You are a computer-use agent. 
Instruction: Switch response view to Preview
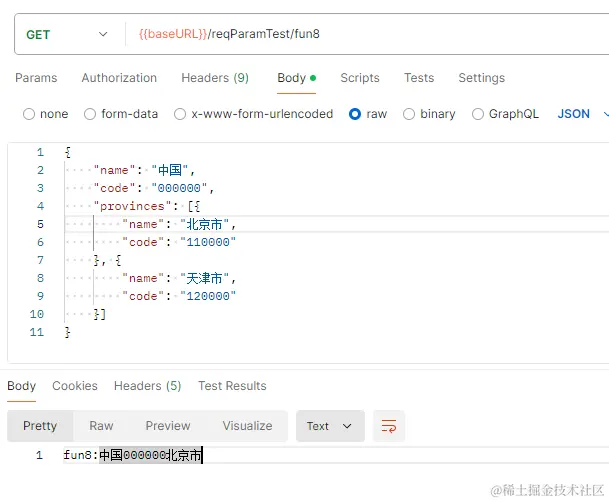pos(168,426)
